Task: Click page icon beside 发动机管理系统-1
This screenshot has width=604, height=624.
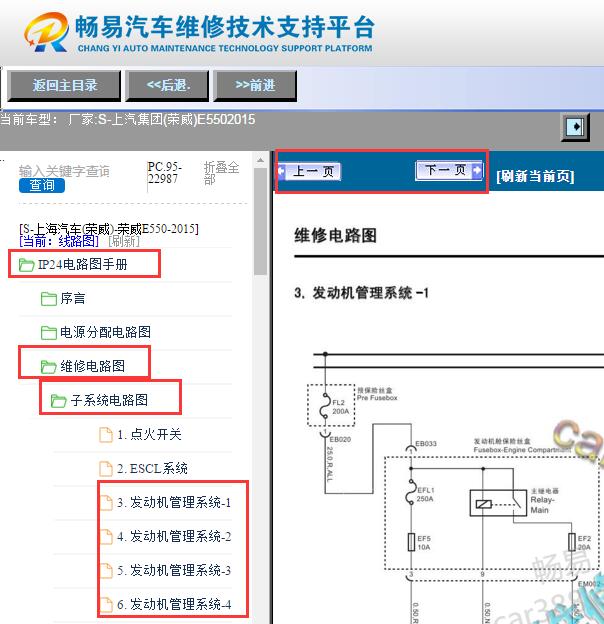Action: pos(105,503)
